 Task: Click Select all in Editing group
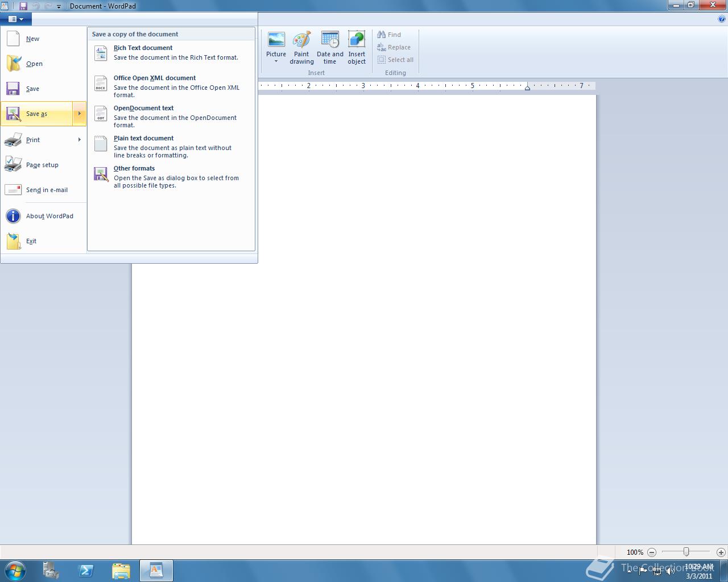point(395,60)
